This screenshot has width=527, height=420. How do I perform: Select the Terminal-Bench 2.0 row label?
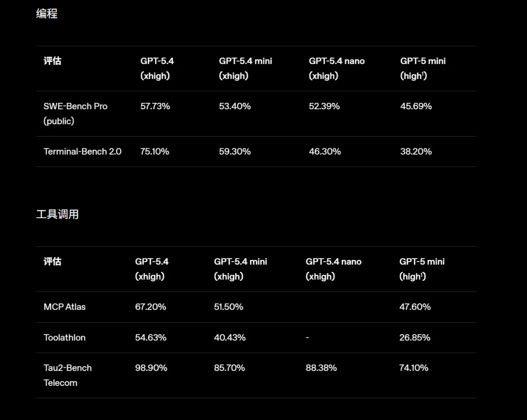[82, 151]
